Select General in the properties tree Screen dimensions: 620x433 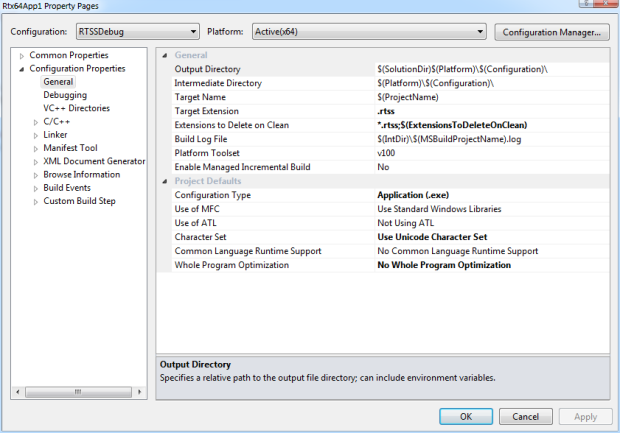pyautogui.click(x=57, y=82)
